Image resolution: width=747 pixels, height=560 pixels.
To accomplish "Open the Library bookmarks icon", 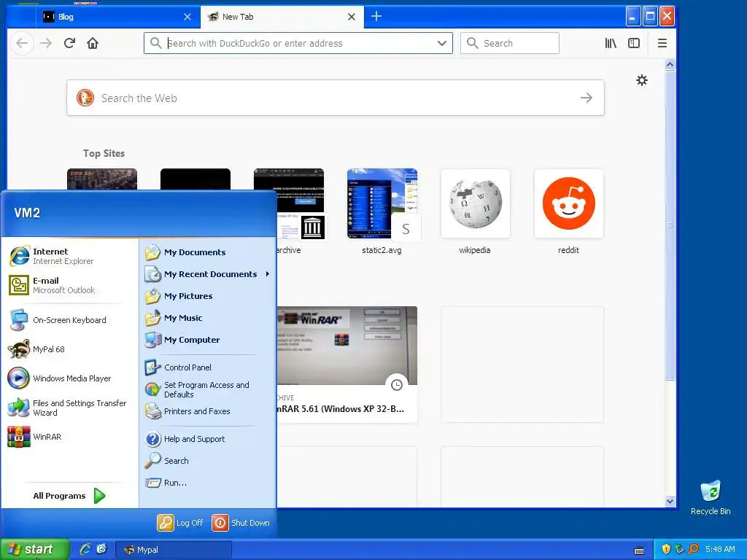I will point(611,43).
